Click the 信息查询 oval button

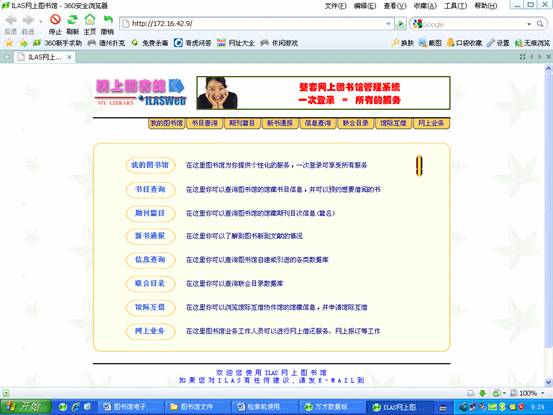[150, 260]
